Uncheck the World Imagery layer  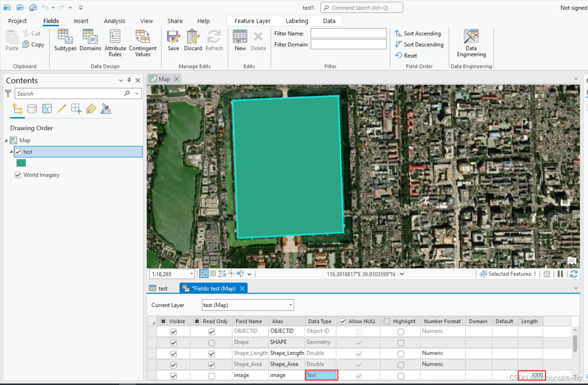tap(18, 175)
